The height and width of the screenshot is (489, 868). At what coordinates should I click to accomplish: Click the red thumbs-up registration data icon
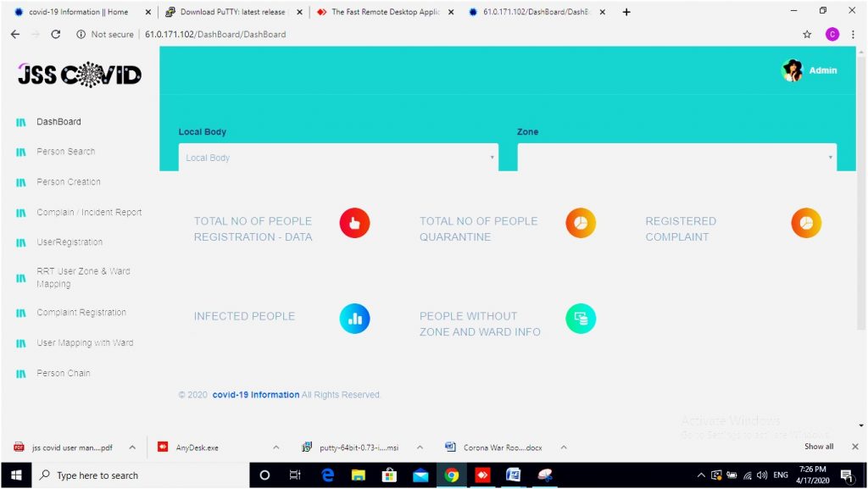tap(354, 223)
